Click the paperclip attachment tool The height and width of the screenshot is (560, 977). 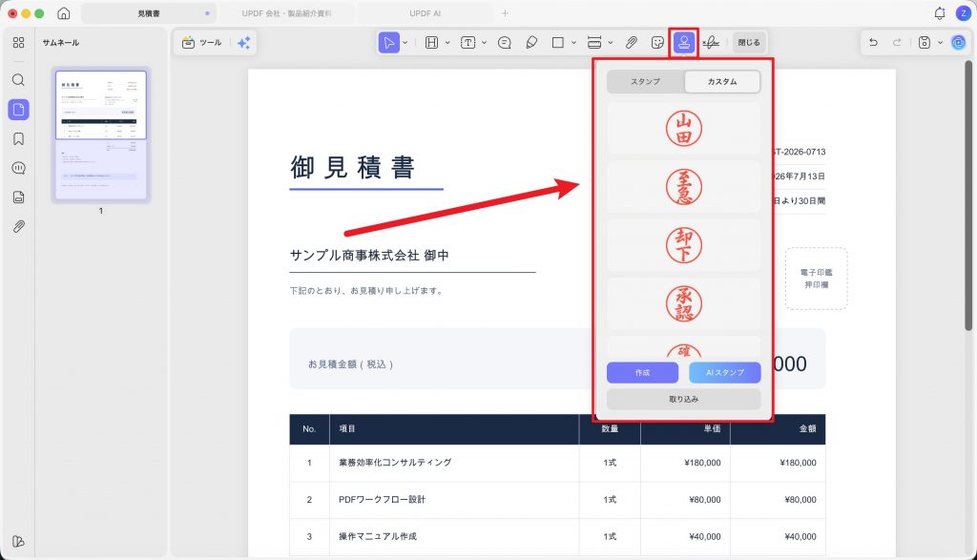pyautogui.click(x=632, y=42)
